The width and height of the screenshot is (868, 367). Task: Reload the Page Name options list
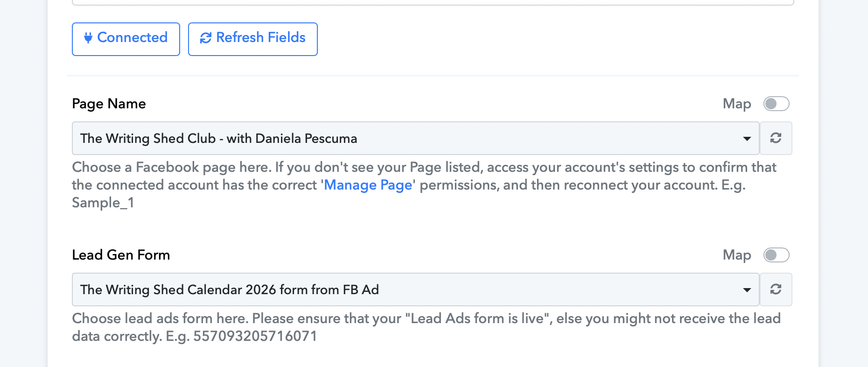pyautogui.click(x=776, y=138)
